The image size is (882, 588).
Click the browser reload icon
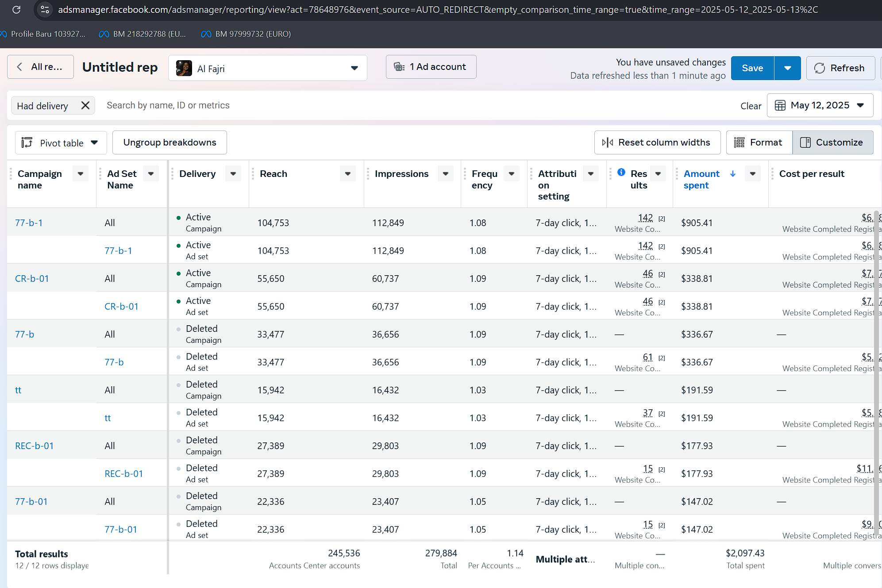16,9
